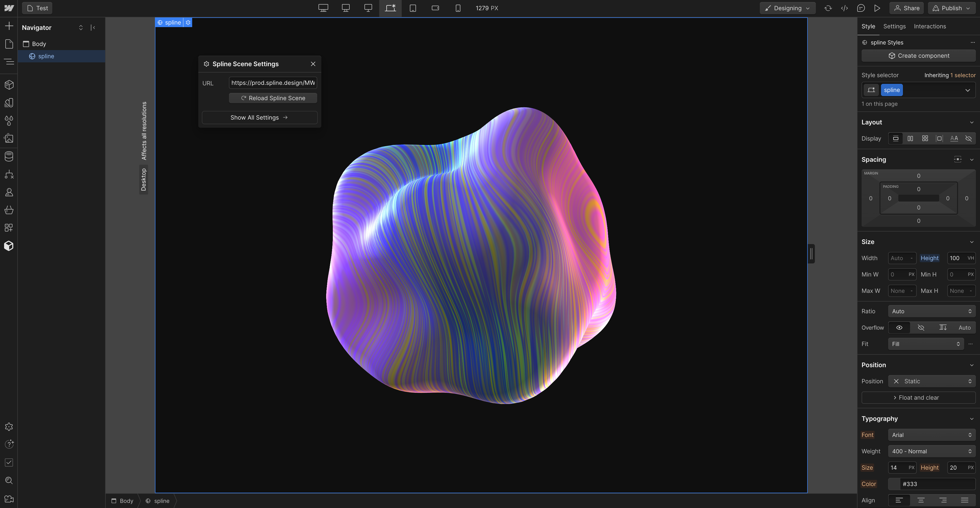Click the Preview play icon

pos(877,8)
